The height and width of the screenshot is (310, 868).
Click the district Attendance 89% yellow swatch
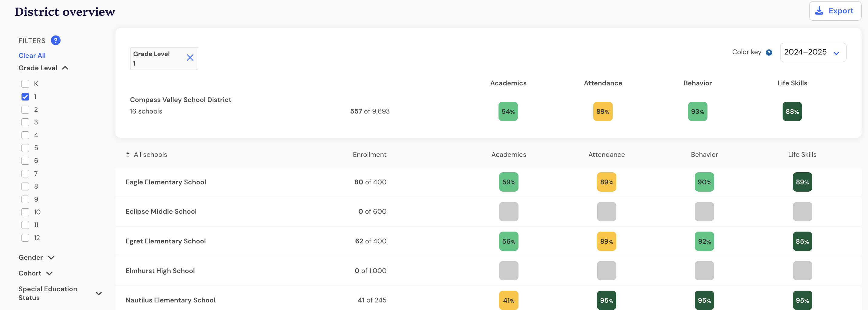tap(603, 111)
